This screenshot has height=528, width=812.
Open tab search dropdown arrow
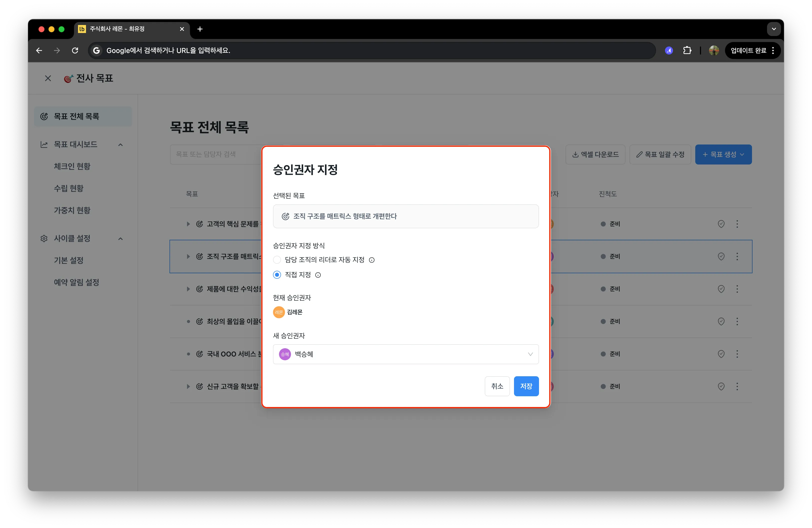coord(774,29)
